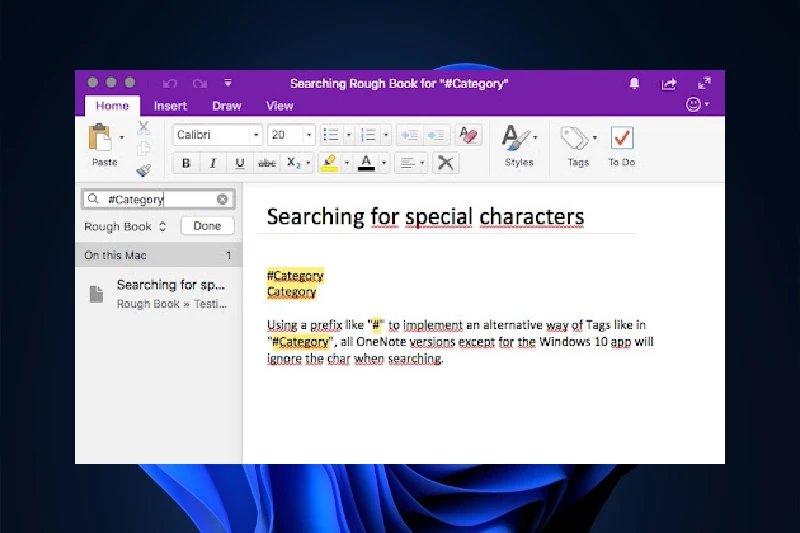Click the page title Searching for special characters
This screenshot has width=800, height=533.
425,217
